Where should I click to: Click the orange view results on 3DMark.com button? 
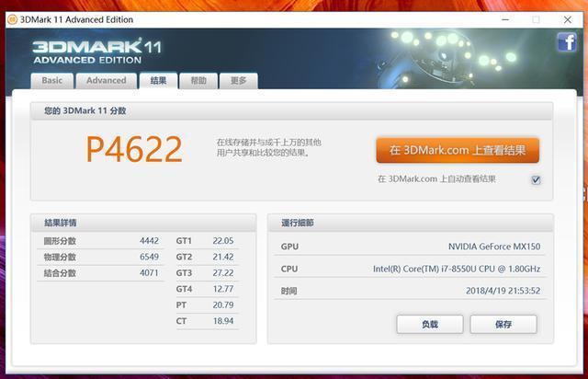click(458, 150)
